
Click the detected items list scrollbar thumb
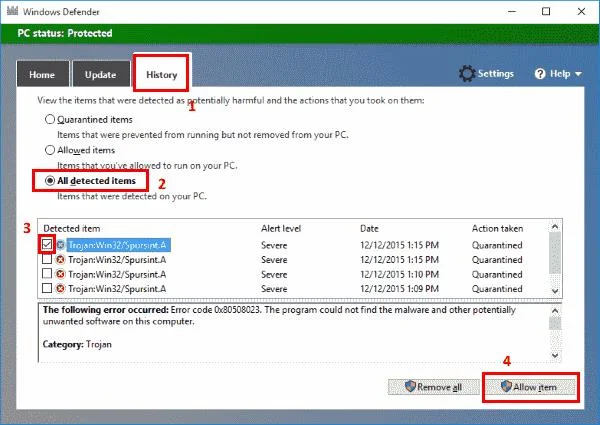coord(555,253)
